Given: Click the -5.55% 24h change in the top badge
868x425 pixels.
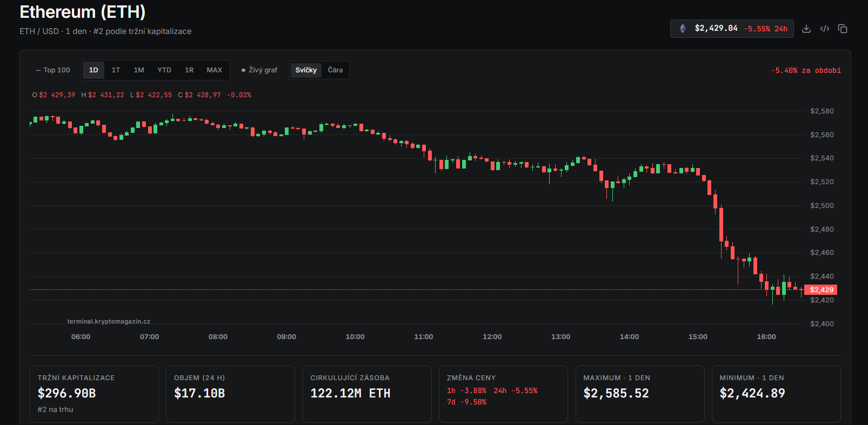Looking at the screenshot, I should (x=766, y=29).
